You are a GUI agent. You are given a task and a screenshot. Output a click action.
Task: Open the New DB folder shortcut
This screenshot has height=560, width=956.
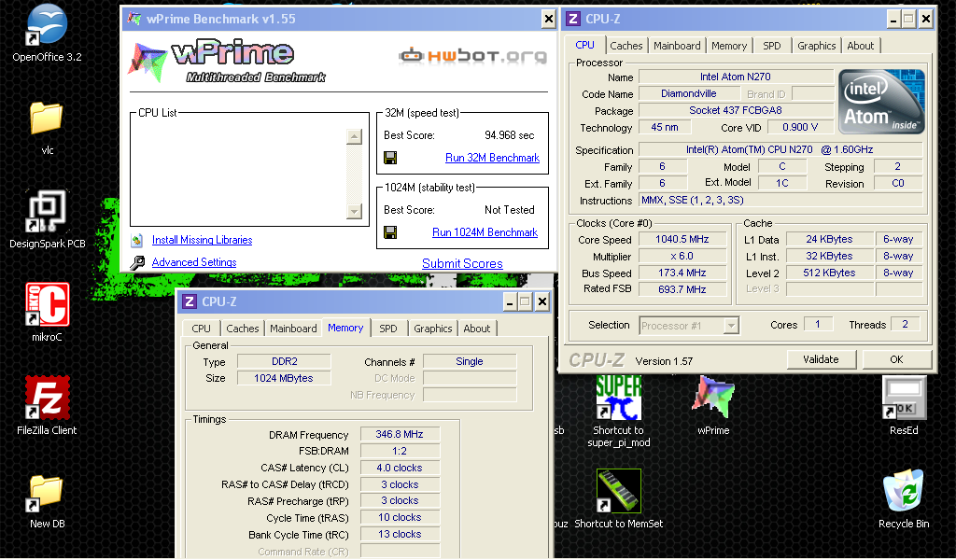[x=47, y=493]
